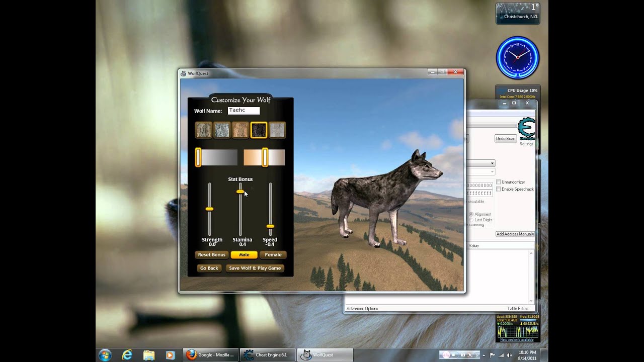Image resolution: width=644 pixels, height=362 pixels.
Task: Click the network signal tray icon
Action: point(502,355)
